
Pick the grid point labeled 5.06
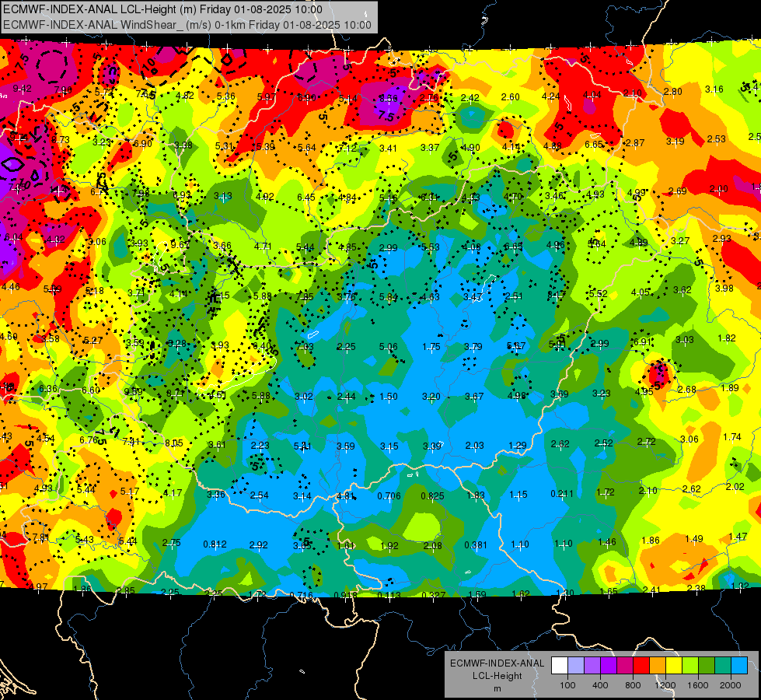pyautogui.click(x=388, y=346)
